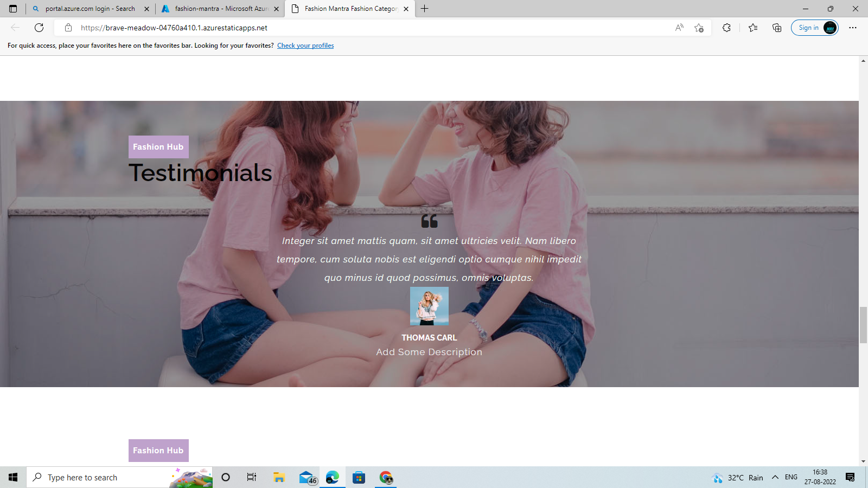Viewport: 868px width, 488px height.
Task: Add this page to favorites
Action: click(698, 28)
